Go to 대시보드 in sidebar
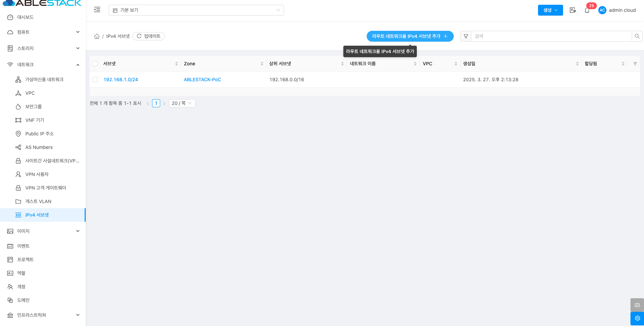644x326 pixels. point(25,17)
